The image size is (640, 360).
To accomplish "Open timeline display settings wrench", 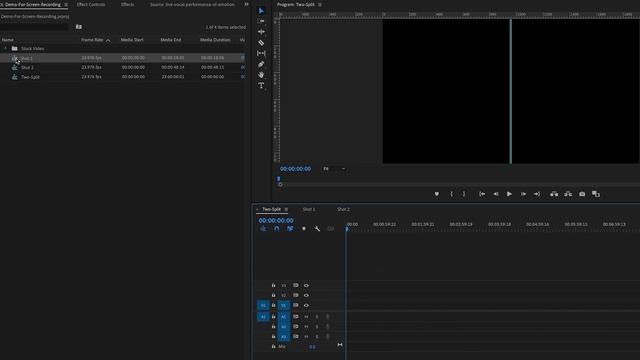I will [317, 229].
